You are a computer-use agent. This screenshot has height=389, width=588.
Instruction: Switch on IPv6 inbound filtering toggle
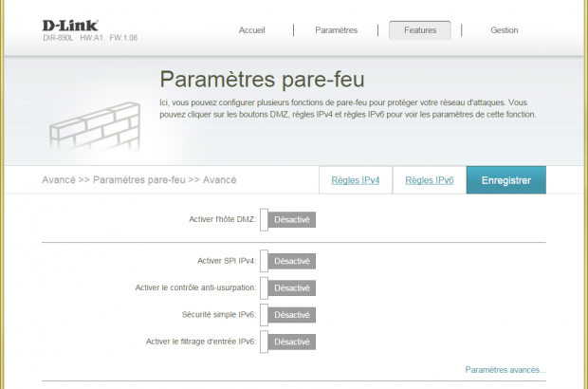click(288, 342)
